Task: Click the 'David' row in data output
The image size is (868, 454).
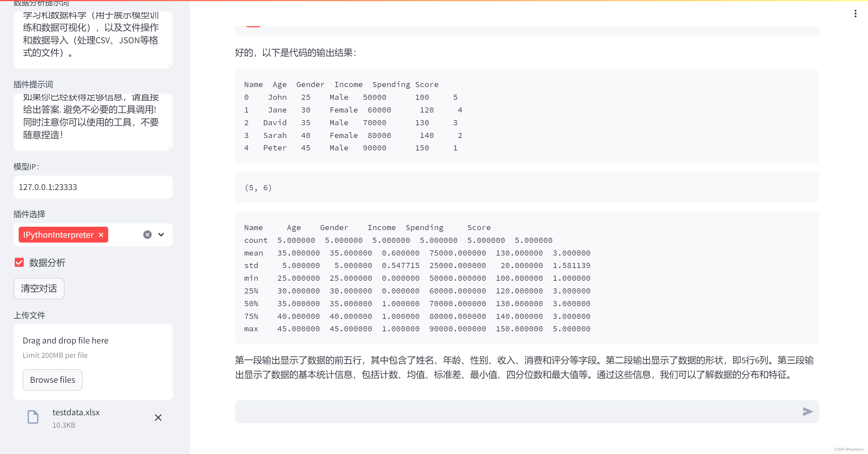Action: 351,122
